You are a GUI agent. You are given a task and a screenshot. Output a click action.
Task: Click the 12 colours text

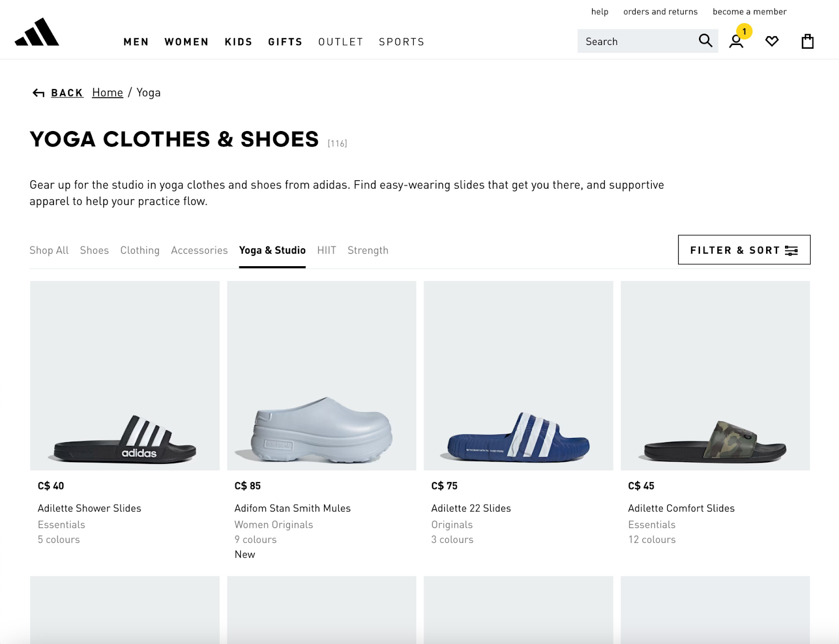[652, 540]
